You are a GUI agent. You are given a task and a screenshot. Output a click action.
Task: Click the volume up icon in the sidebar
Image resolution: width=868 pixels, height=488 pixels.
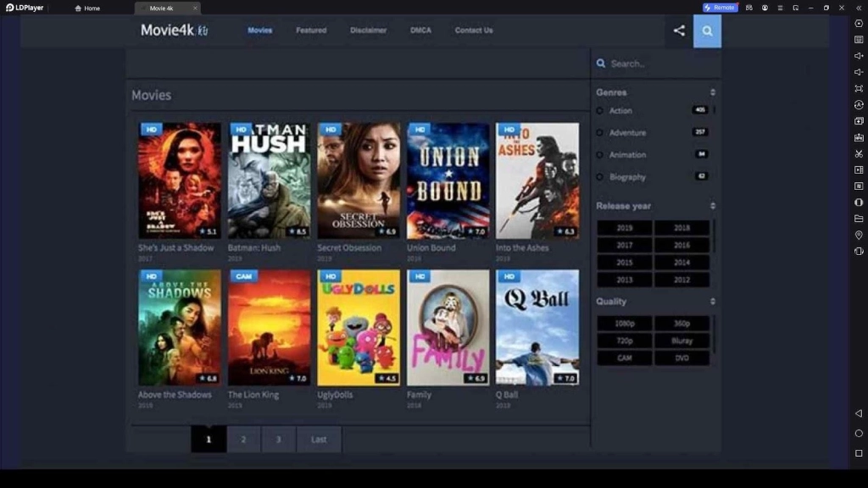859,54
